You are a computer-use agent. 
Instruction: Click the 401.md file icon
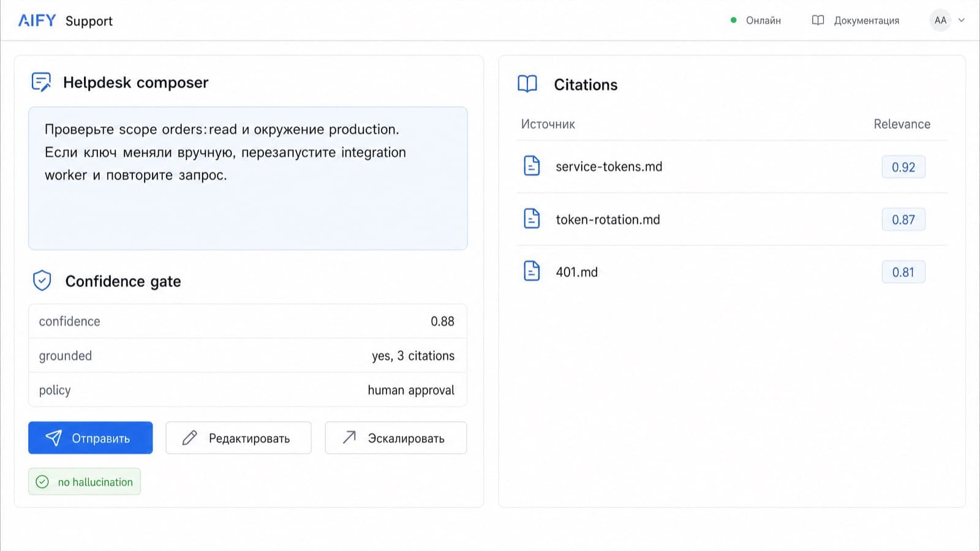[x=532, y=272]
